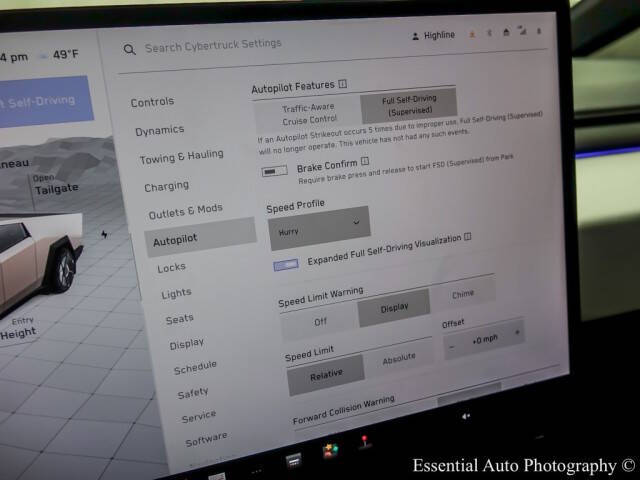This screenshot has height=480, width=640.
Task: Set Speed Limit Warning to Chime
Action: tap(462, 295)
